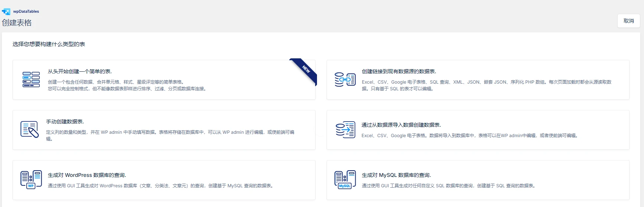Click the linked data source database icon
This screenshot has height=207, width=644.
point(345,80)
